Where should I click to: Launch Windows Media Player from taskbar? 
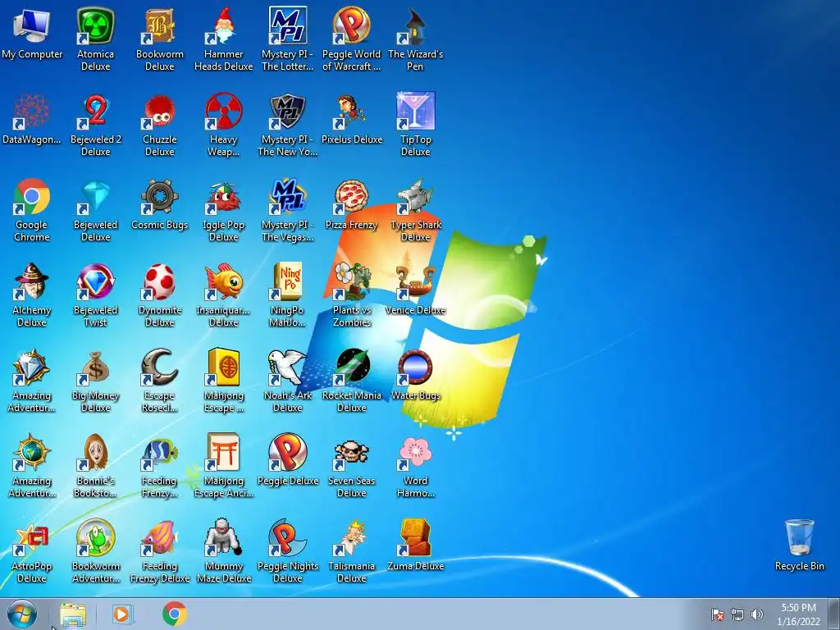[123, 614]
